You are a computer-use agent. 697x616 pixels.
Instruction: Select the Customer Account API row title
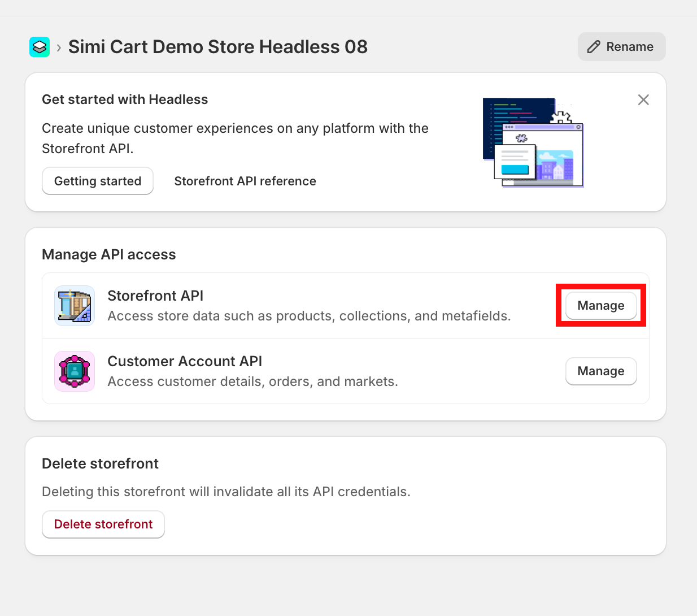point(185,361)
